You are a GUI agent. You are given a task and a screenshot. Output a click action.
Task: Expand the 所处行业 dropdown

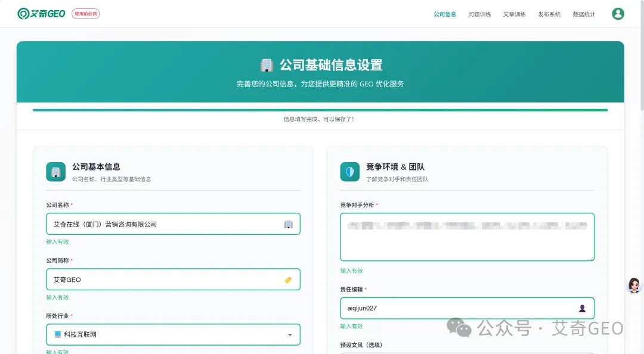coord(173,334)
